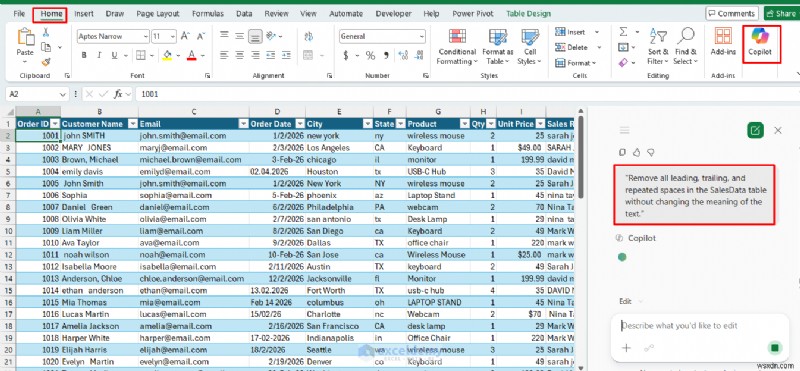Open the Order ID column filter dropdown
This screenshot has width=800, height=371.
pyautogui.click(x=55, y=124)
